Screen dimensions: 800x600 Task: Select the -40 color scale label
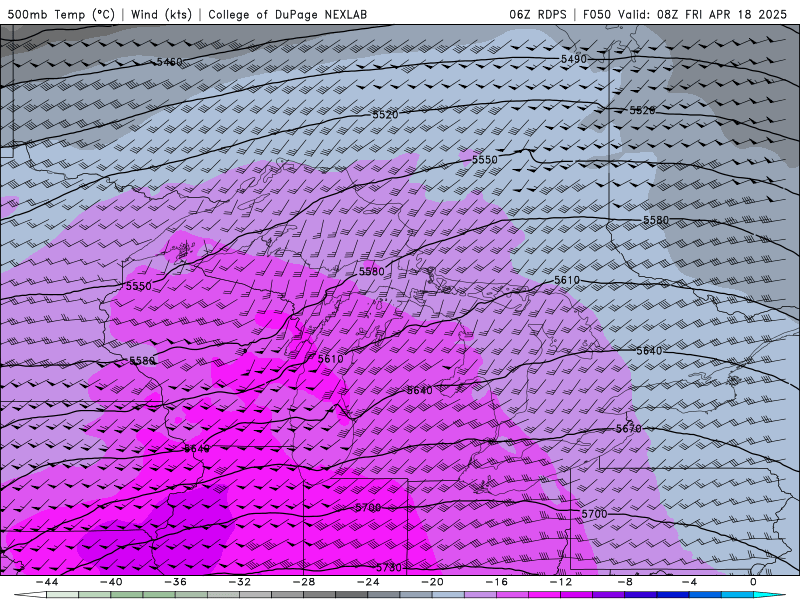click(111, 582)
